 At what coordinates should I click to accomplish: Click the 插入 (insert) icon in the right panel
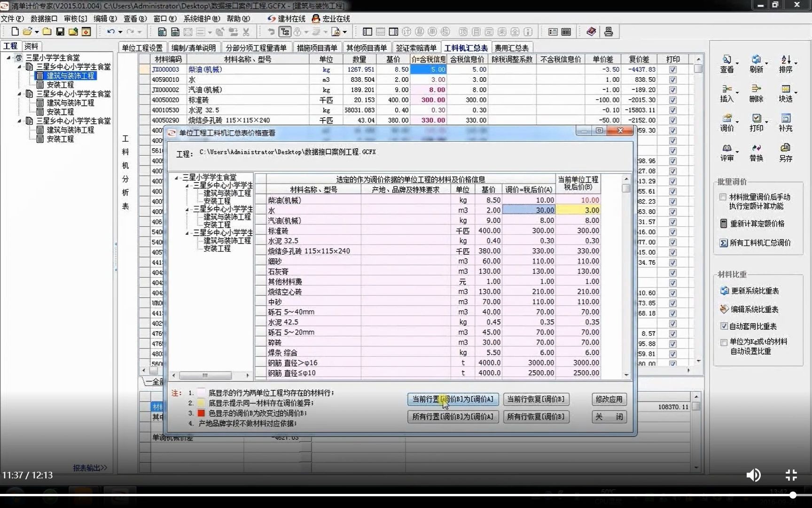(726, 89)
